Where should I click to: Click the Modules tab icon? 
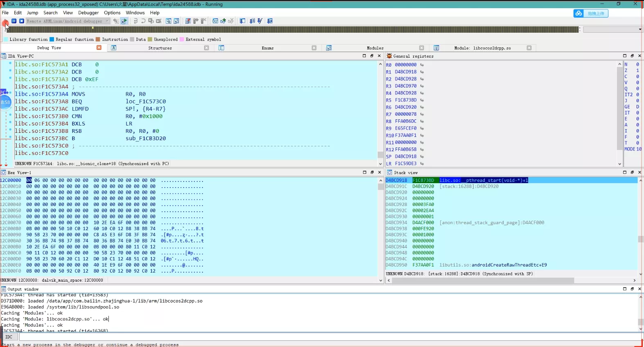329,48
